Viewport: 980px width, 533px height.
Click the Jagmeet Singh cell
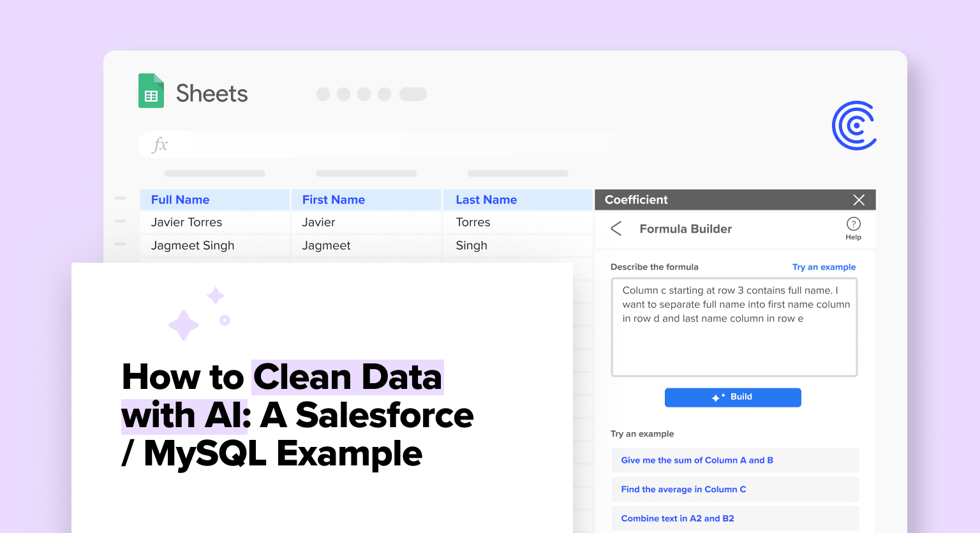(x=215, y=245)
